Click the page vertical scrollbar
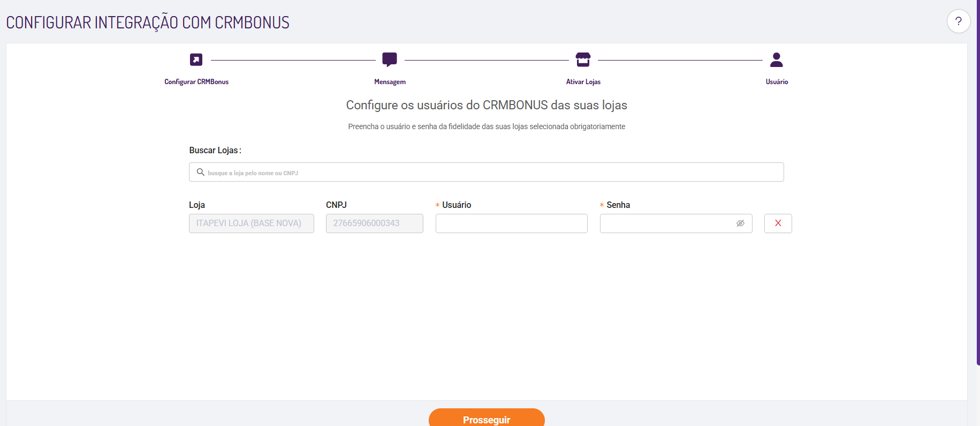 (978, 182)
